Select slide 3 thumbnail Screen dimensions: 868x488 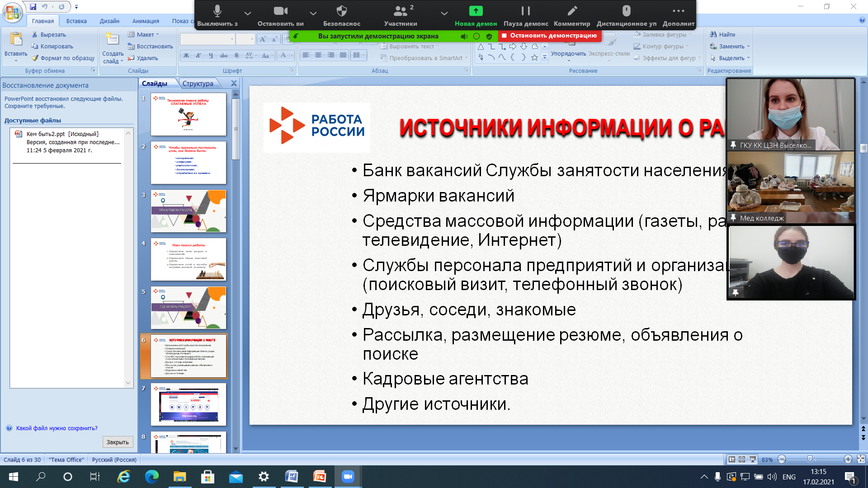(189, 211)
